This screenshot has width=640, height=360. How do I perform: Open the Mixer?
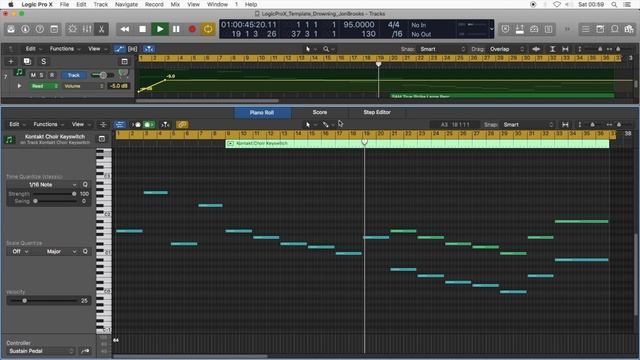tap(87, 29)
